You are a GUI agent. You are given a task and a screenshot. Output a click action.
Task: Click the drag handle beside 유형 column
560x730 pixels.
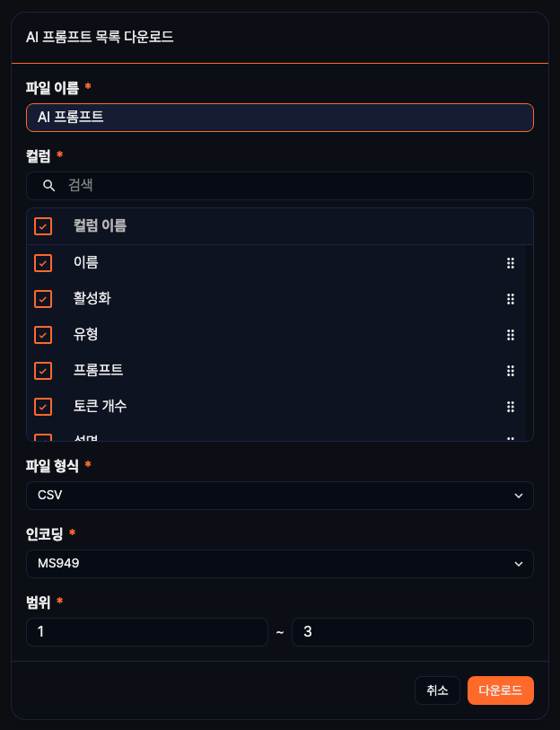coord(510,334)
